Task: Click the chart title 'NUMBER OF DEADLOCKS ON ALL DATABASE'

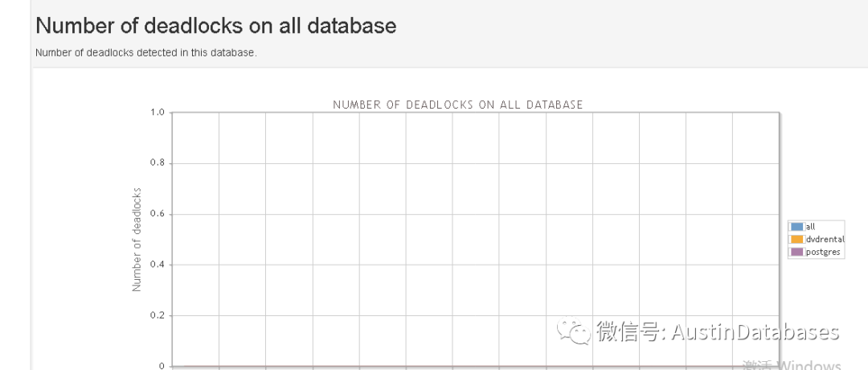Action: pyautogui.click(x=457, y=105)
